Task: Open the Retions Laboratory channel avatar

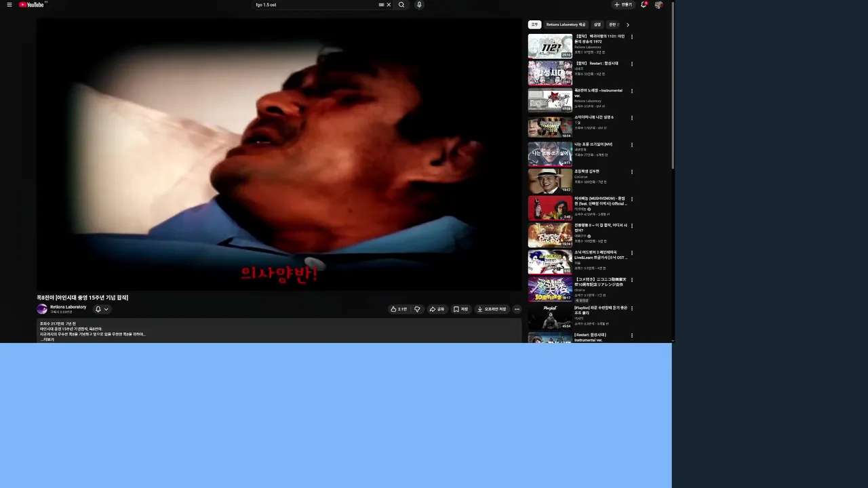Action: pyautogui.click(x=42, y=309)
